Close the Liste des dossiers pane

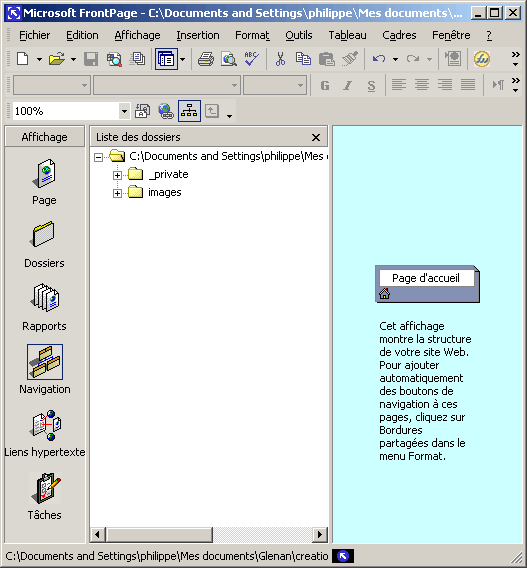point(316,137)
